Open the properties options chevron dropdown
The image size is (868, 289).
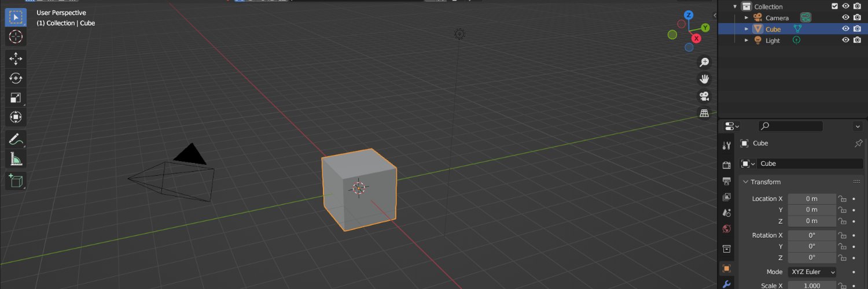click(858, 126)
